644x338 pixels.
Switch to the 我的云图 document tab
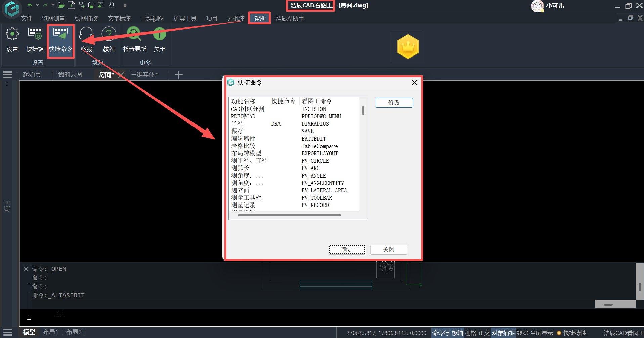click(x=70, y=75)
